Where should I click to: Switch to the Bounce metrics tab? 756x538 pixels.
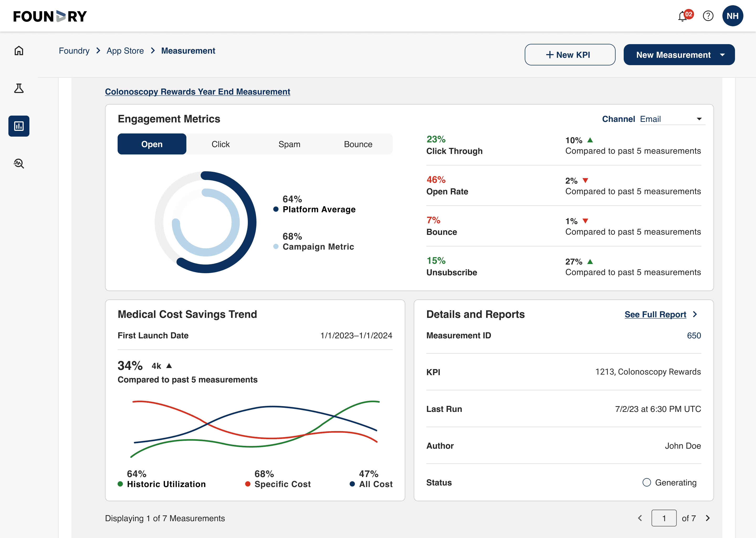pyautogui.click(x=358, y=144)
